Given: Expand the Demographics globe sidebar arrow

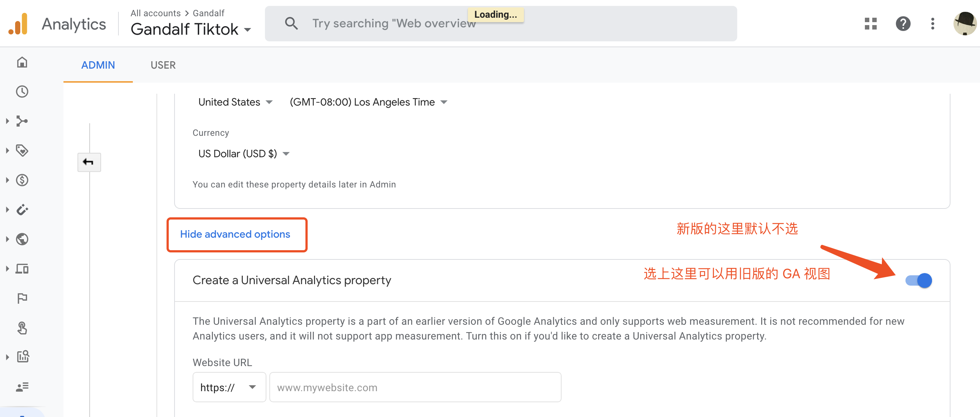Looking at the screenshot, I should click(x=7, y=239).
